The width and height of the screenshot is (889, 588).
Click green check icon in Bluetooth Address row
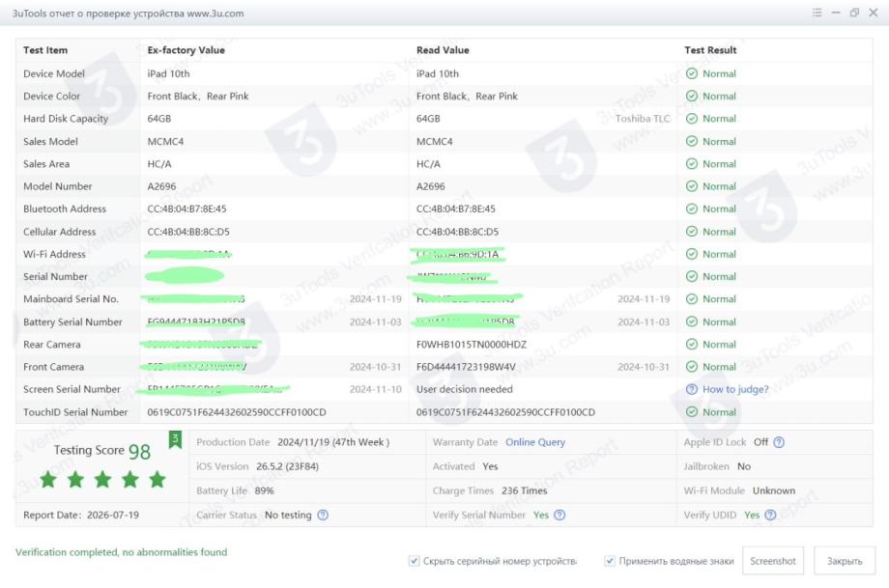[x=692, y=209]
